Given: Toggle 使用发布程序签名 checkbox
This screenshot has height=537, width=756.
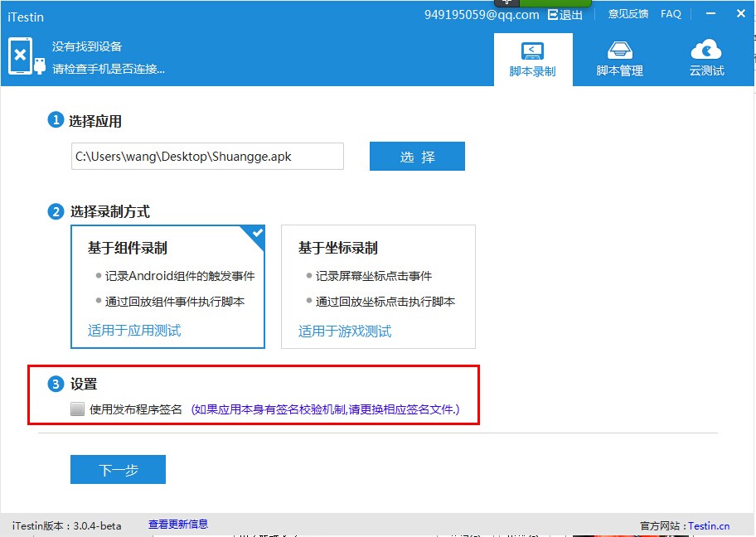Looking at the screenshot, I should 77,409.
